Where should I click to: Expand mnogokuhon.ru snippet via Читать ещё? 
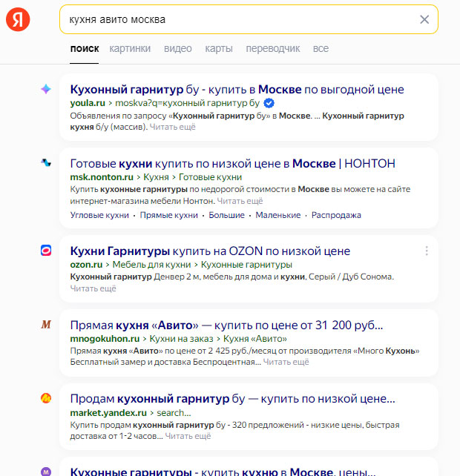[x=286, y=362]
